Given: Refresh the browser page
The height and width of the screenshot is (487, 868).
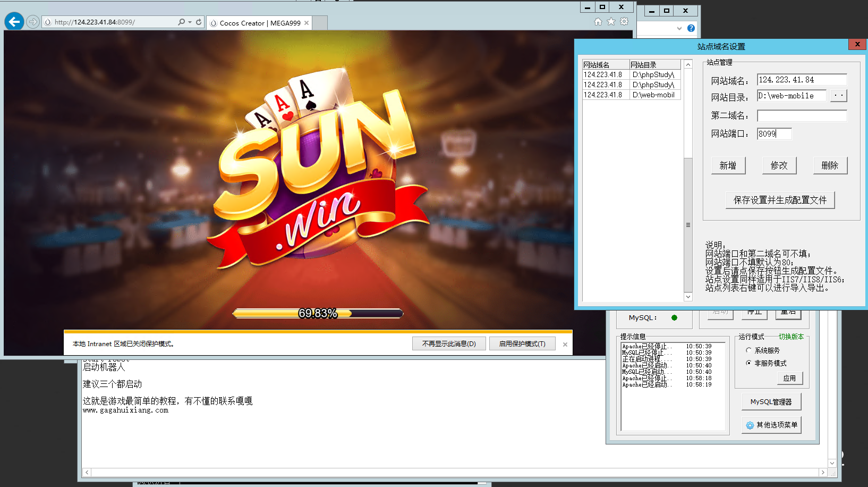Looking at the screenshot, I should [199, 22].
